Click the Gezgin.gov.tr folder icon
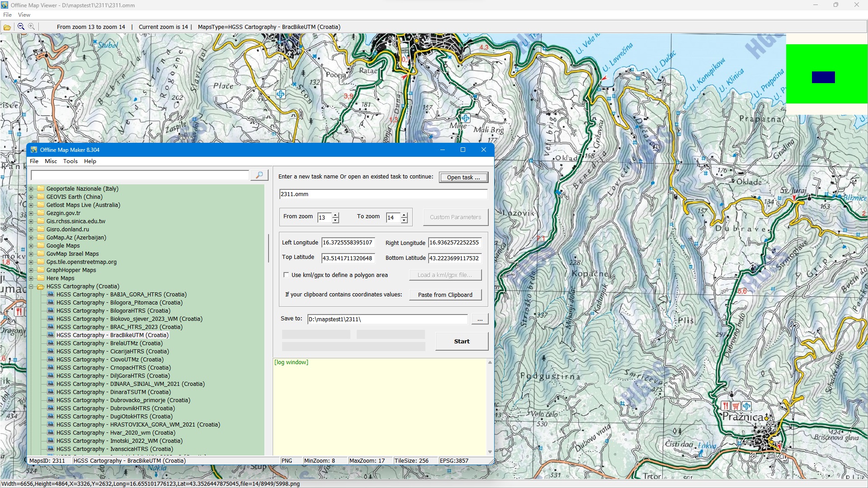868x488 pixels. pos(41,213)
